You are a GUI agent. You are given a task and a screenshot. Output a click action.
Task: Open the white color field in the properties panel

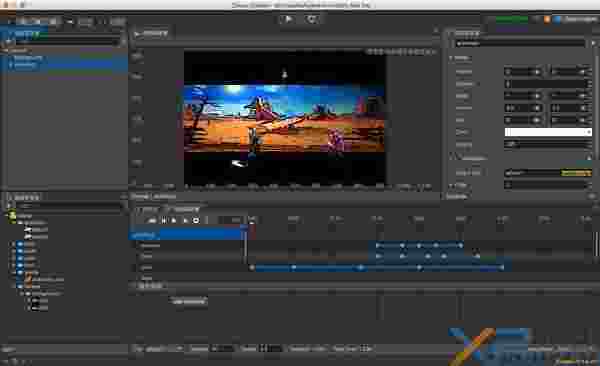click(x=548, y=132)
